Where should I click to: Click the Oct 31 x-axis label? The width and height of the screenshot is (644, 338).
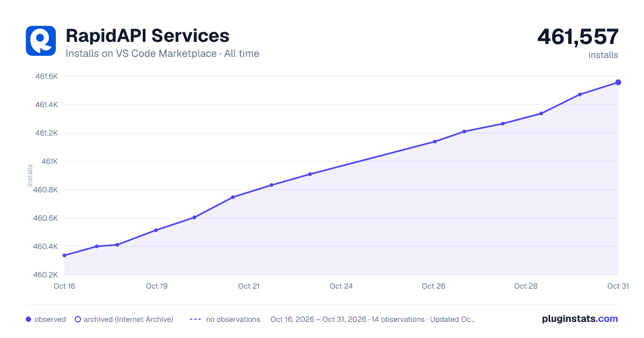pyautogui.click(x=618, y=286)
